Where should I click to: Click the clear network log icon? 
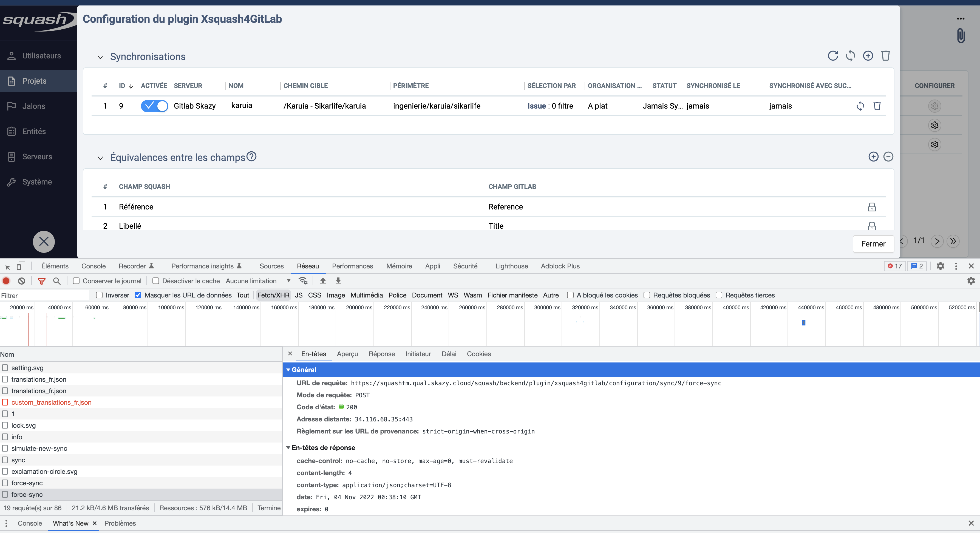tap(22, 281)
